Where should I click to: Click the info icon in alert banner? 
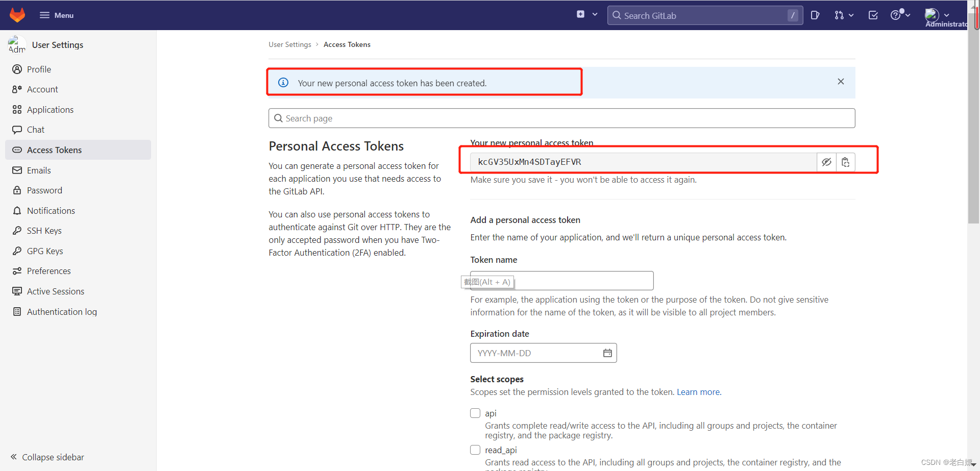pyautogui.click(x=283, y=83)
